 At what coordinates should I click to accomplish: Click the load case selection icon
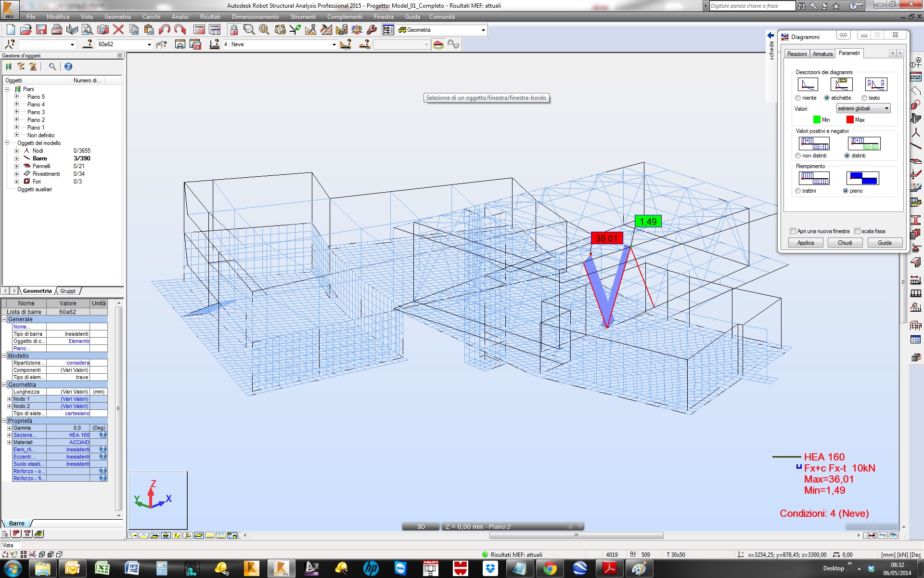[x=215, y=44]
